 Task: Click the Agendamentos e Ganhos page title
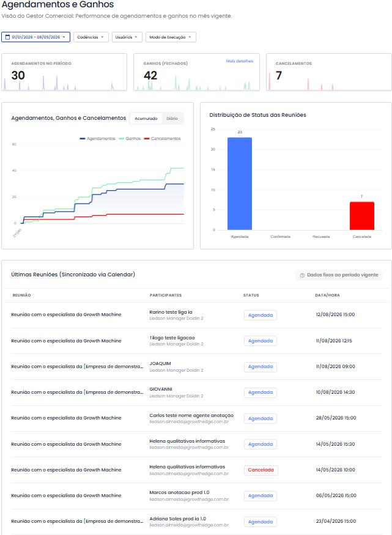(x=57, y=4)
